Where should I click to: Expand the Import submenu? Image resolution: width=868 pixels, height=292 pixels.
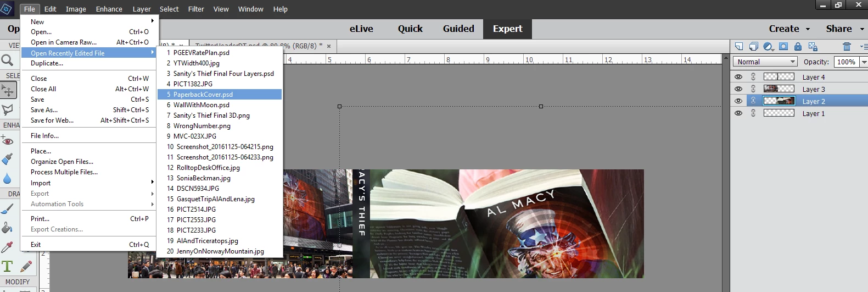pos(90,183)
